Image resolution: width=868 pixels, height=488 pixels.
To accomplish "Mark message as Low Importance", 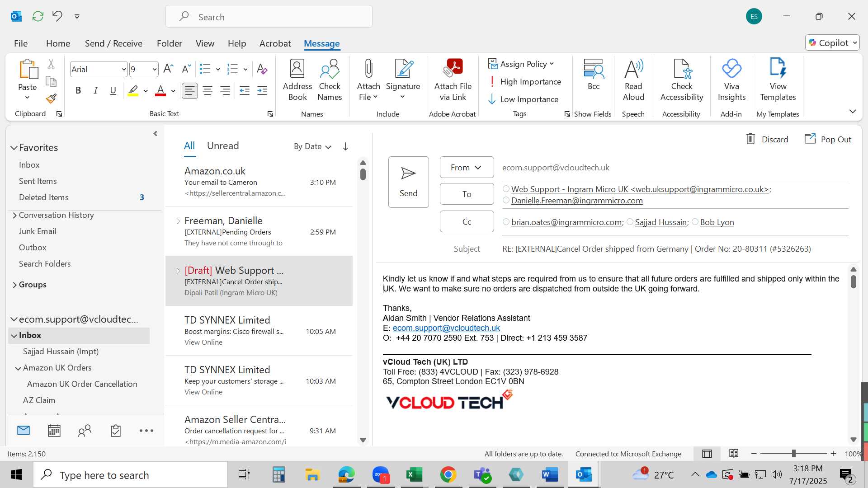I will [524, 99].
